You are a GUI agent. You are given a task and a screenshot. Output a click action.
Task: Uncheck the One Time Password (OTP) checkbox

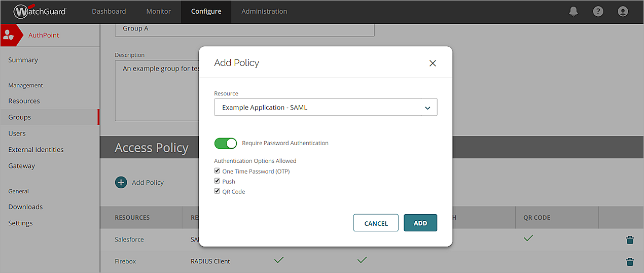(218, 171)
